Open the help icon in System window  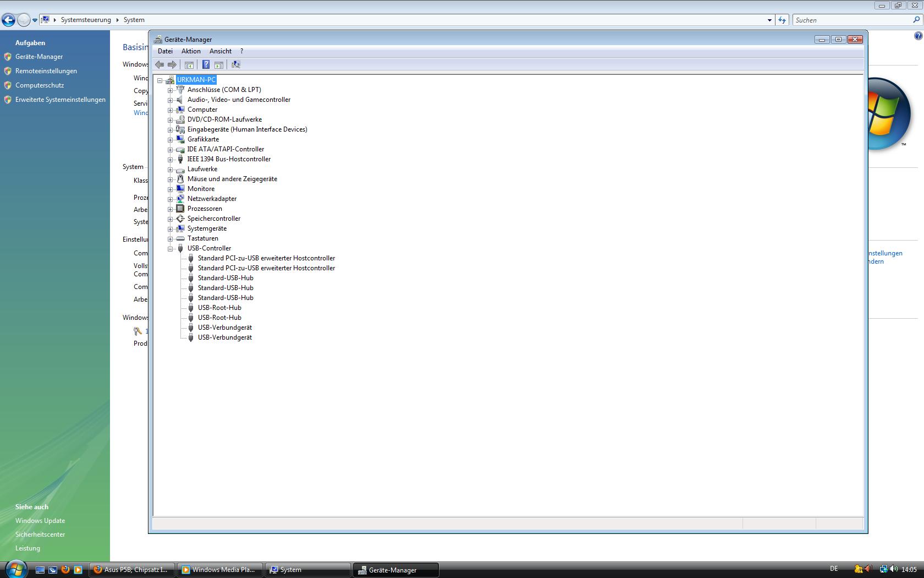click(918, 36)
